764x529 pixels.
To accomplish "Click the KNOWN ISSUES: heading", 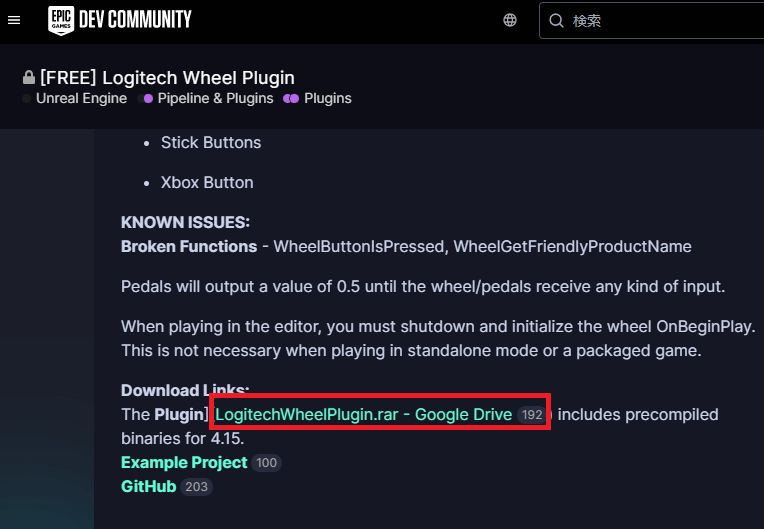I will pyautogui.click(x=185, y=223).
